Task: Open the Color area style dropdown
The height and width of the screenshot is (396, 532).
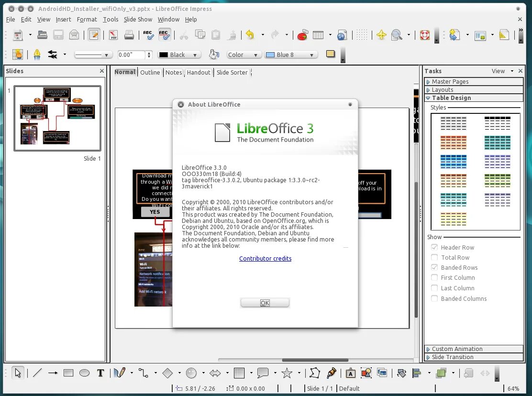Action: pos(244,55)
